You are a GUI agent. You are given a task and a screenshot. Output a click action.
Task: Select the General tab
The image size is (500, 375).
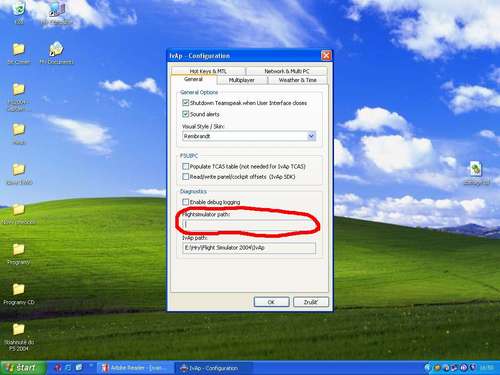pos(194,79)
